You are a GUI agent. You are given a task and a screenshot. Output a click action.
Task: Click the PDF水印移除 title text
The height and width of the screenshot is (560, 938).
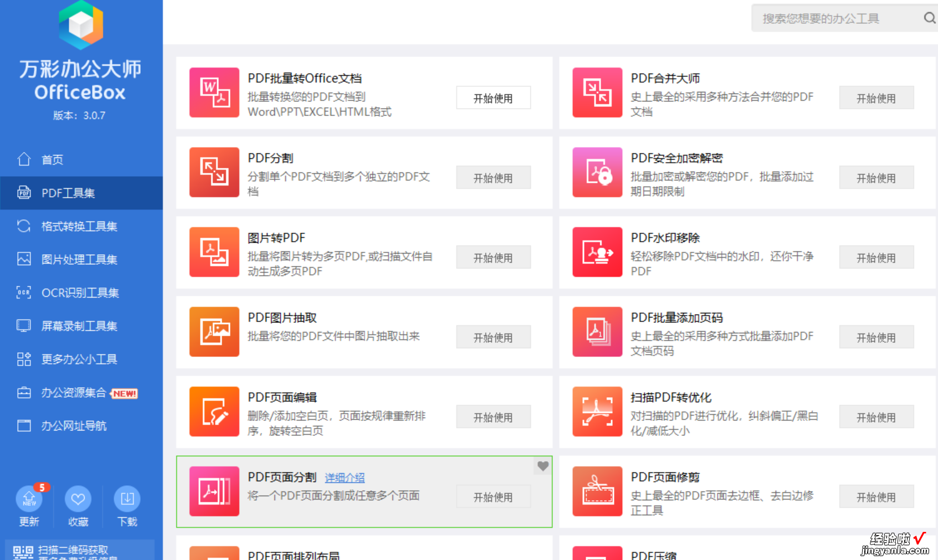click(665, 238)
